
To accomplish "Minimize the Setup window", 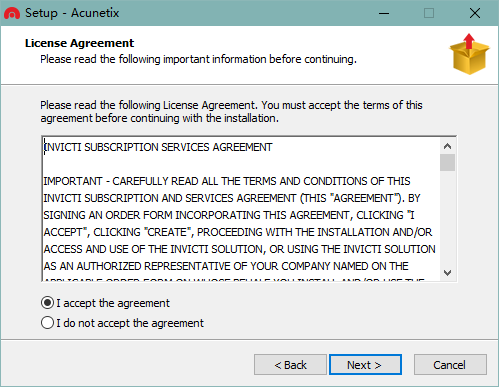I will click(x=384, y=13).
